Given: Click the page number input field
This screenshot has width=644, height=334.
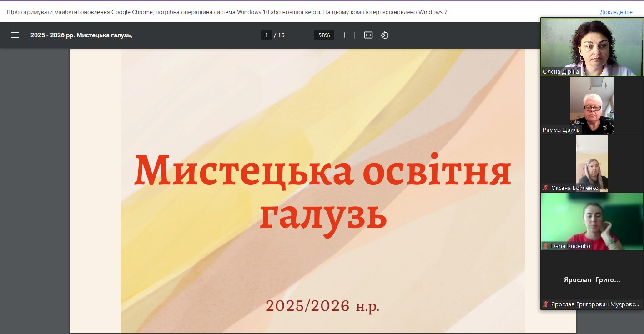Looking at the screenshot, I should 266,35.
